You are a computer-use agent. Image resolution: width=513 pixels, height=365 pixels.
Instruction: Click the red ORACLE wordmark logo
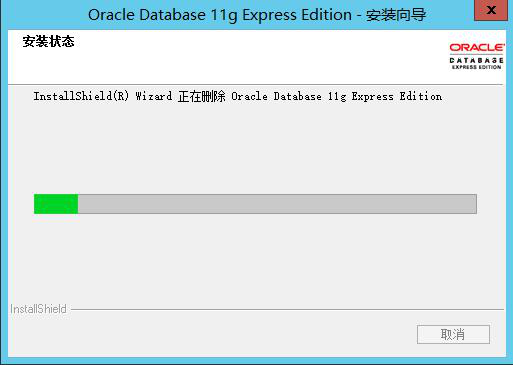pyautogui.click(x=477, y=48)
